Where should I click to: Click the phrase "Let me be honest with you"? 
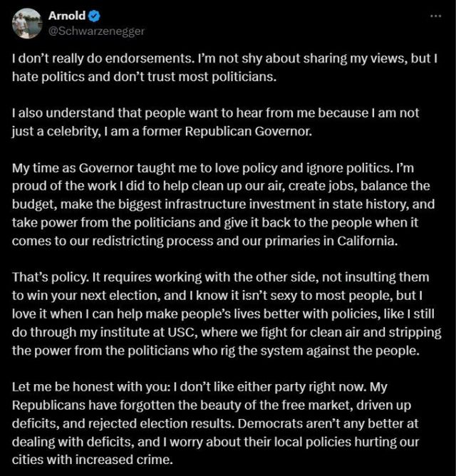click(83, 386)
